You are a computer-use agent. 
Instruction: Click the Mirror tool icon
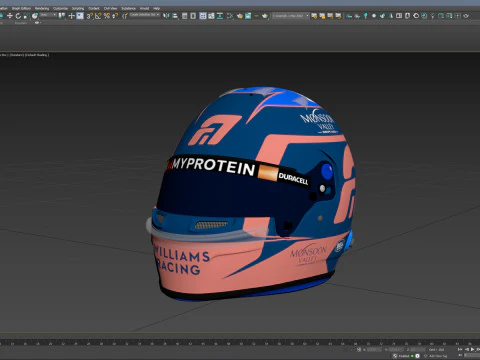166,16
